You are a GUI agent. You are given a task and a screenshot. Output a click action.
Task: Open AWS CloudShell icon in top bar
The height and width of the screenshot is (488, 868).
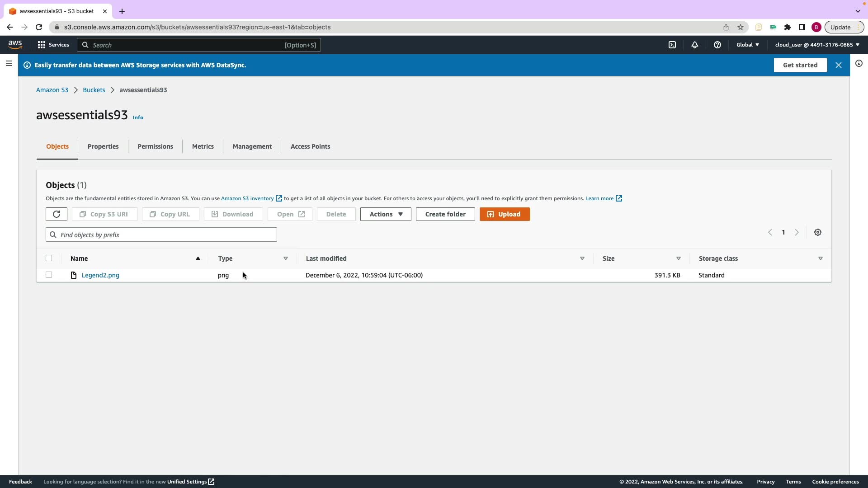[x=672, y=45]
